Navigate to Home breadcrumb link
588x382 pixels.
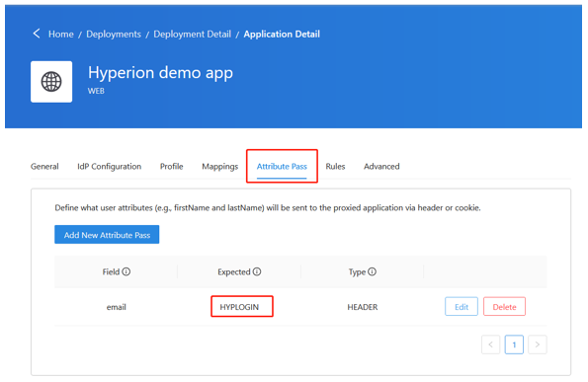tap(61, 35)
